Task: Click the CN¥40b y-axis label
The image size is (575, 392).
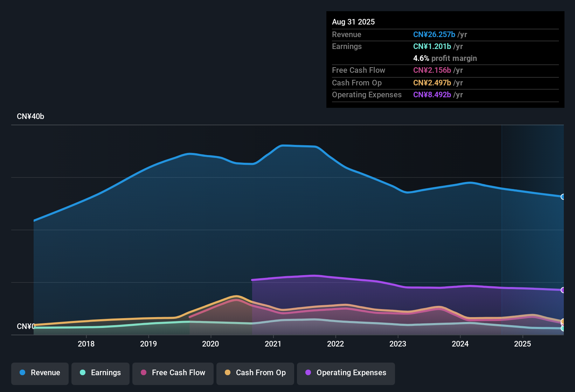Action: (x=30, y=117)
